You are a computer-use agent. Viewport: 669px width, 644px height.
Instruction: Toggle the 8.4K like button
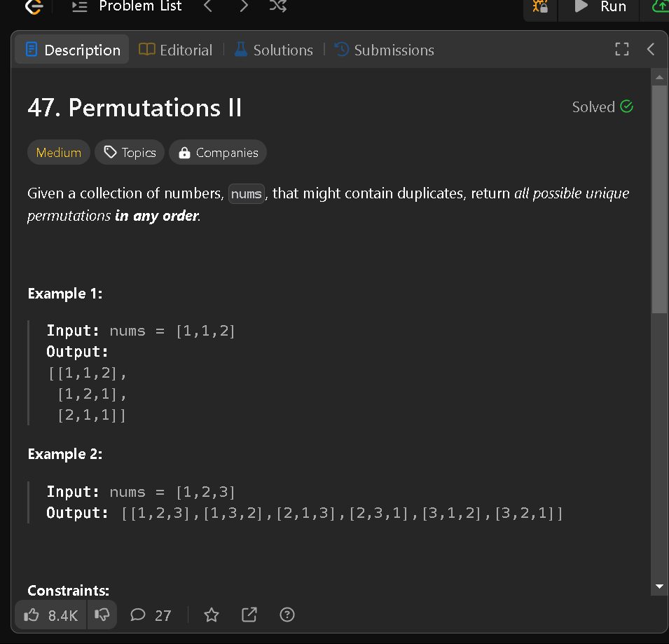coord(50,615)
